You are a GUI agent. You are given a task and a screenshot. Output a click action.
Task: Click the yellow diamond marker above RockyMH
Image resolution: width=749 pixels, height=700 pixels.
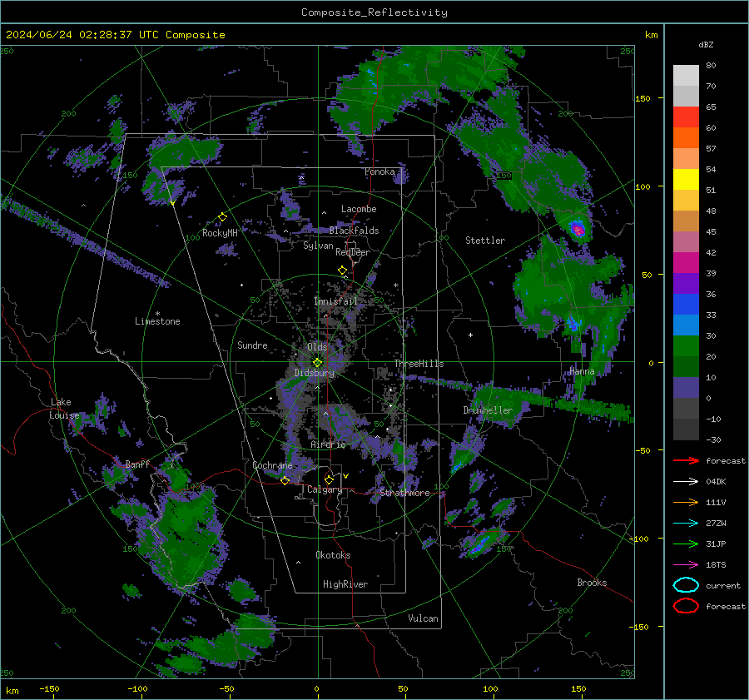click(222, 217)
